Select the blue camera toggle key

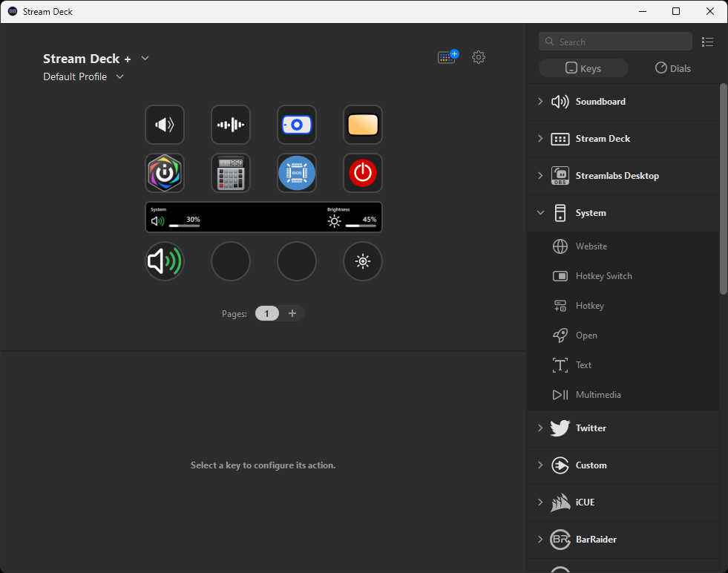tap(297, 125)
